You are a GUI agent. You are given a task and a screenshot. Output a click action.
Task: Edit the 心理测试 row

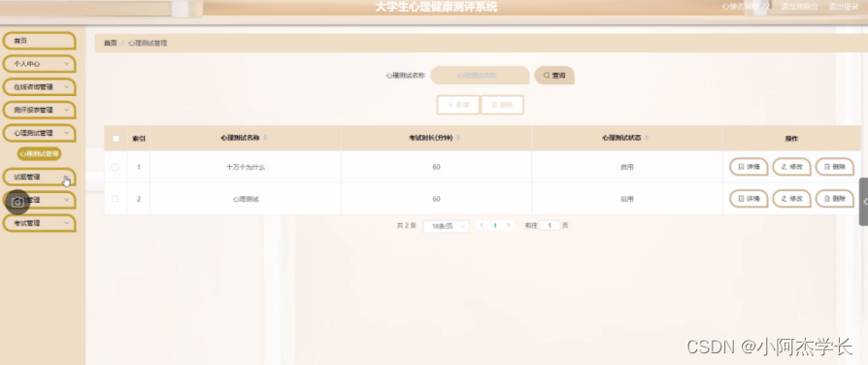tap(791, 199)
